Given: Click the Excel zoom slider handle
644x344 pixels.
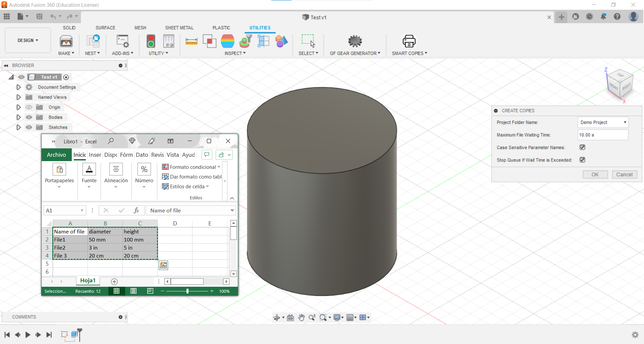Looking at the screenshot, I should click(x=187, y=291).
